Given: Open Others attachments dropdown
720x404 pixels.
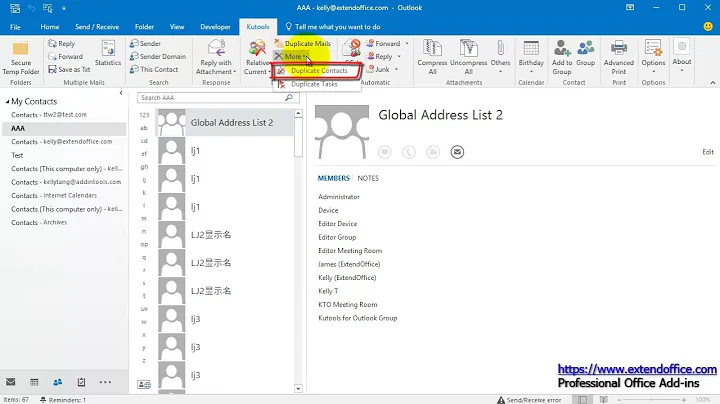Looking at the screenshot, I should pos(500,57).
